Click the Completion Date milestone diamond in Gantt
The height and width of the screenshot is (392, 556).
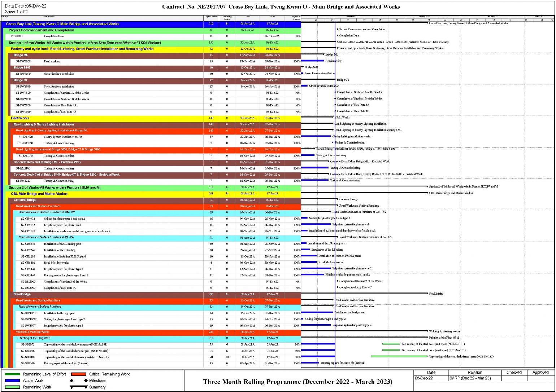click(338, 36)
